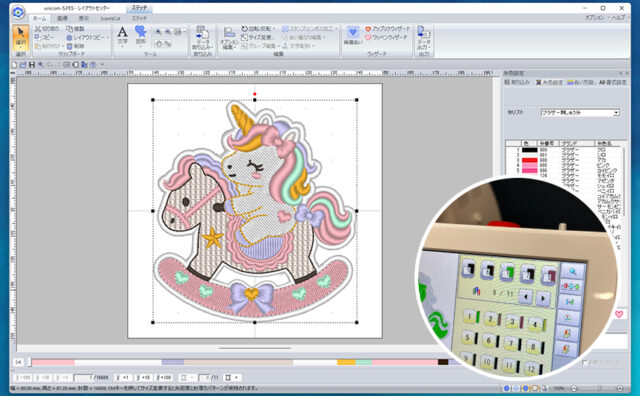Select the black thread color row
Viewport: 640px width, 396px height.
565,150
